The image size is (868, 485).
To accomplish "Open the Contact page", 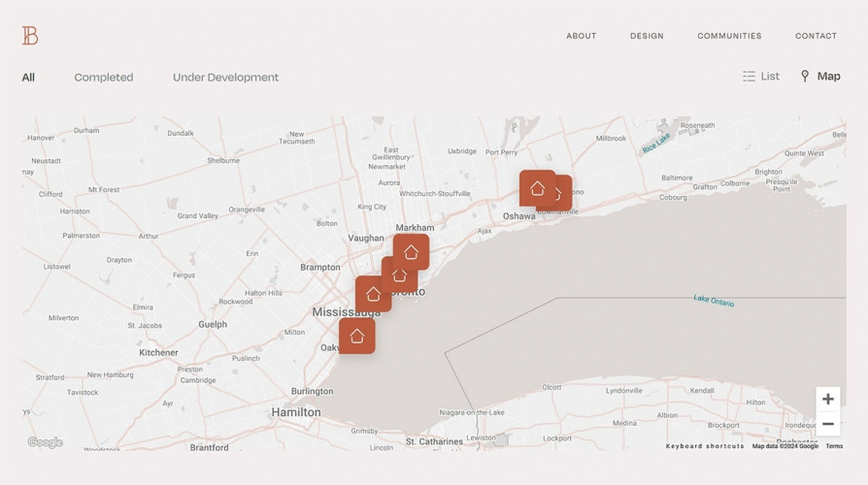I will [816, 36].
